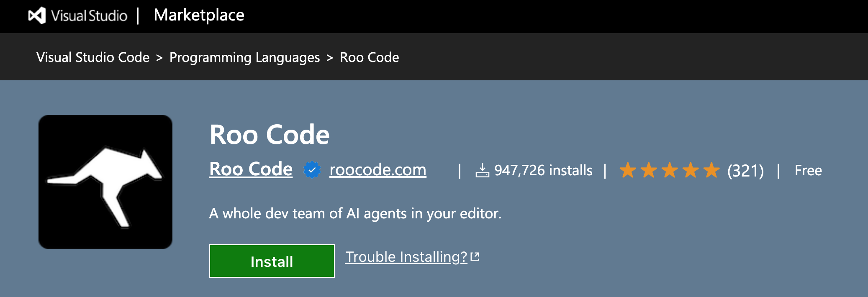The image size is (868, 297).
Task: Open the Marketplace home link
Action: pos(199,15)
